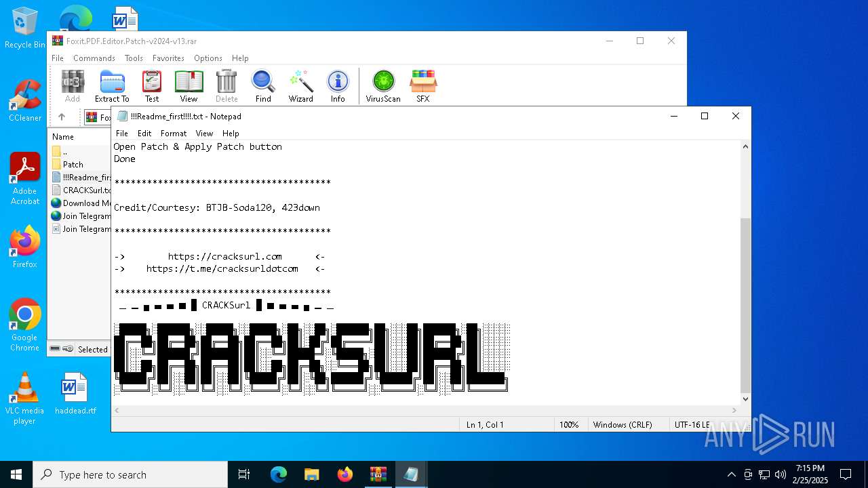Screen dimensions: 868x488
Task: Open the notification center icon
Action: [846, 474]
